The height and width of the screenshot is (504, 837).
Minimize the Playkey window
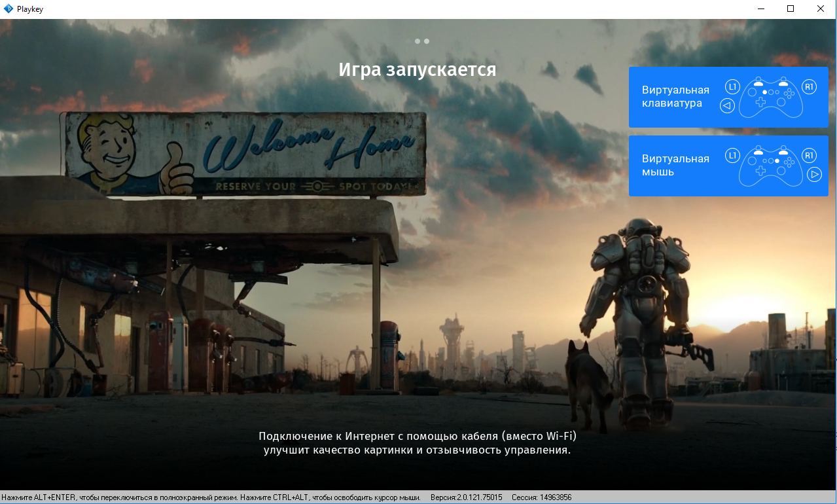761,9
